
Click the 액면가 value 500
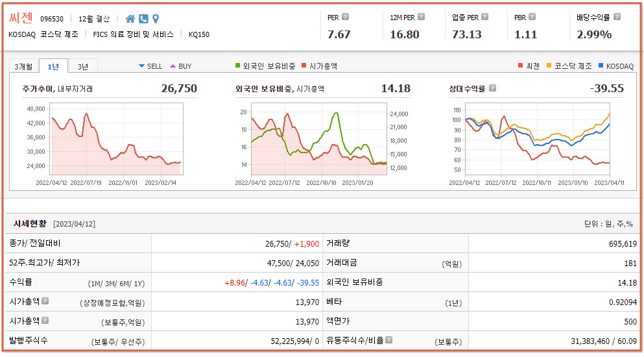(x=630, y=322)
